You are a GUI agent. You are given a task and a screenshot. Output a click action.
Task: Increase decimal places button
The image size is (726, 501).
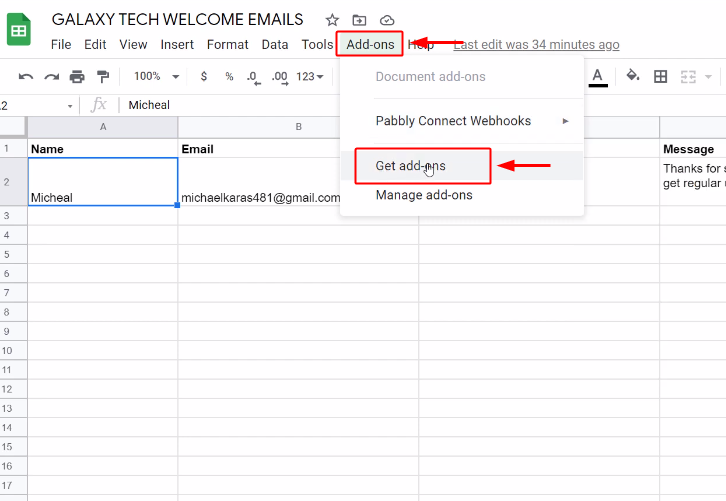pyautogui.click(x=280, y=77)
